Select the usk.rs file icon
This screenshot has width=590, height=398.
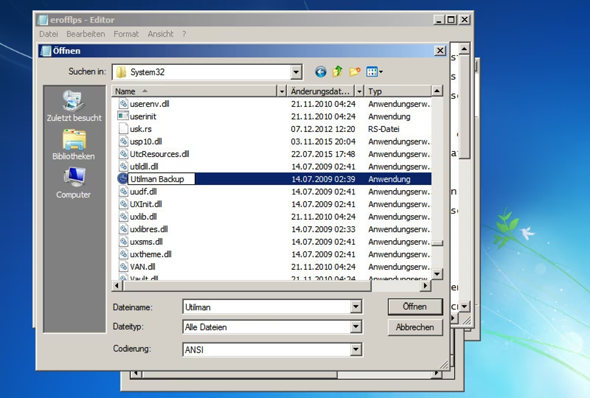[123, 129]
